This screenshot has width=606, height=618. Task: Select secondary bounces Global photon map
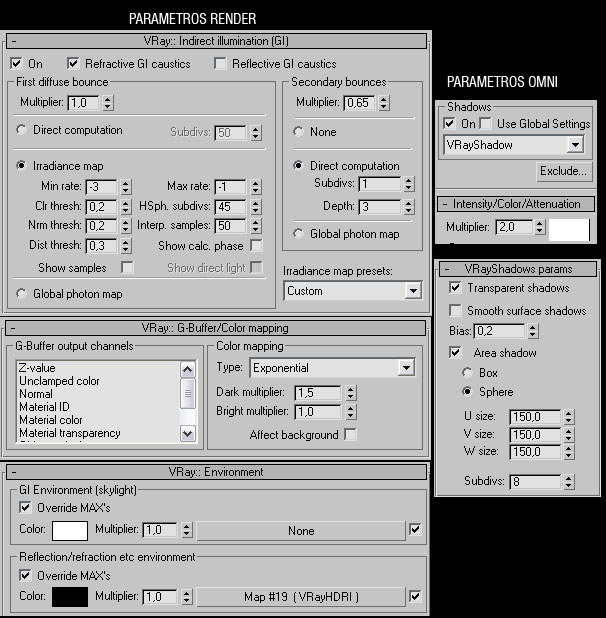(x=298, y=234)
